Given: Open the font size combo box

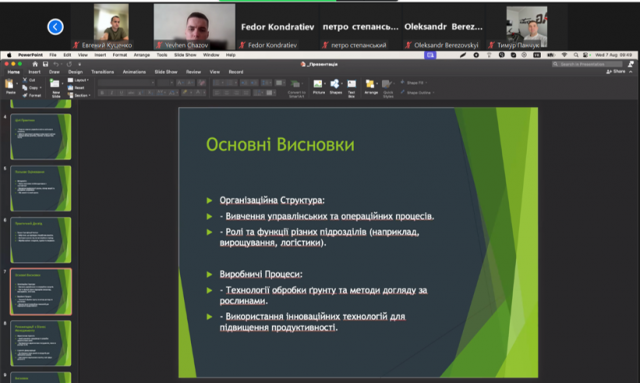Looking at the screenshot, I should click(165, 83).
